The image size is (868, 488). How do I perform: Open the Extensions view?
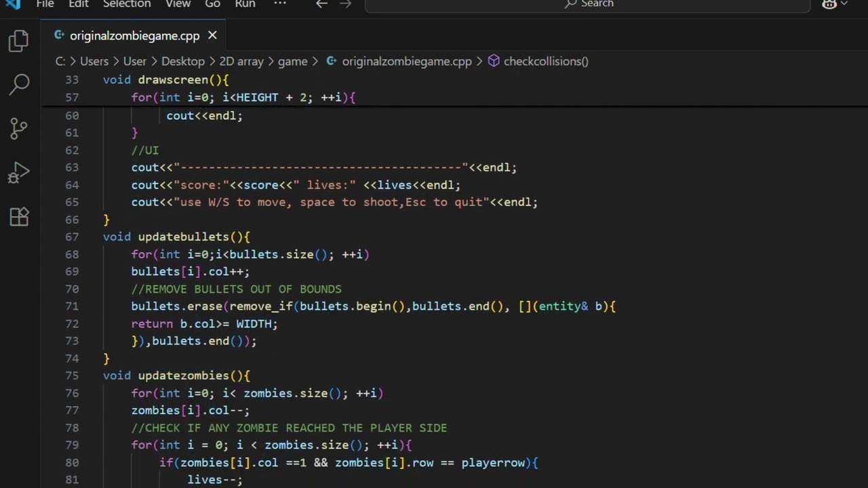click(19, 216)
